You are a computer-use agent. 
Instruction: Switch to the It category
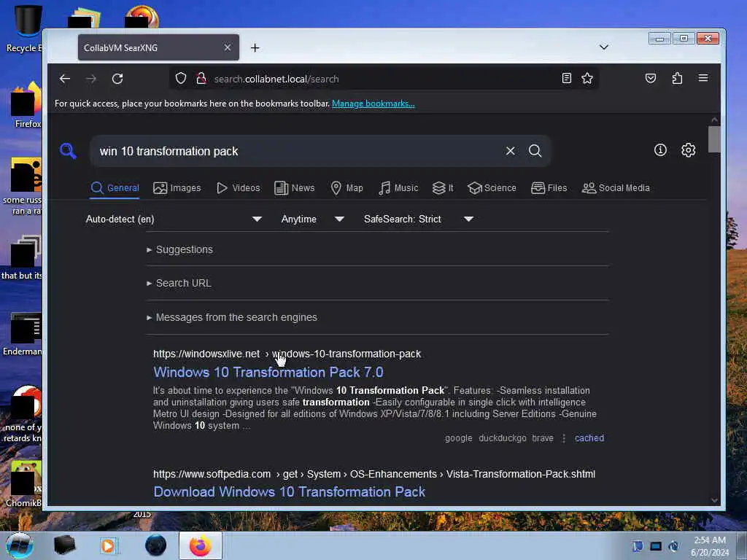click(443, 187)
